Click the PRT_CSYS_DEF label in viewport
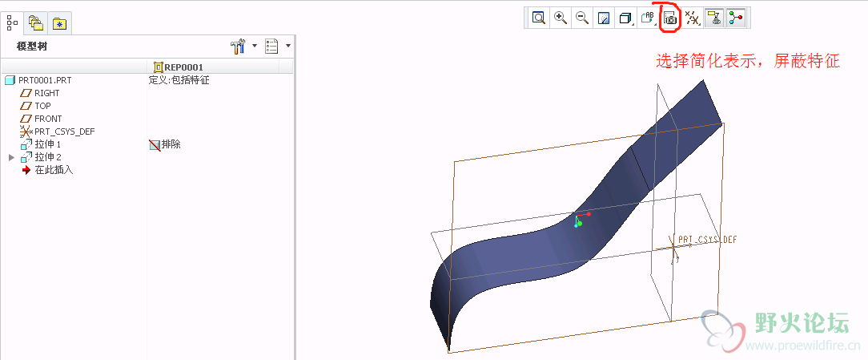The image size is (868, 360). 708,240
